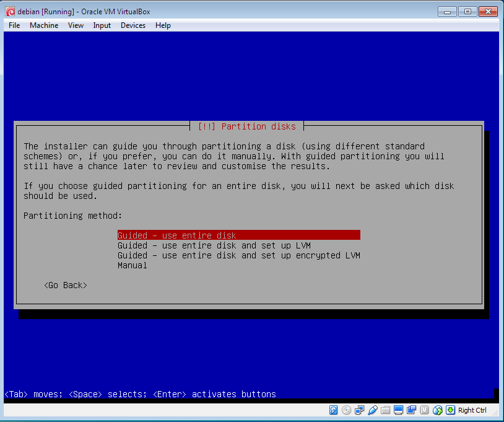Close the debian VirtualBox window
The height and width of the screenshot is (422, 504).
(489, 12)
